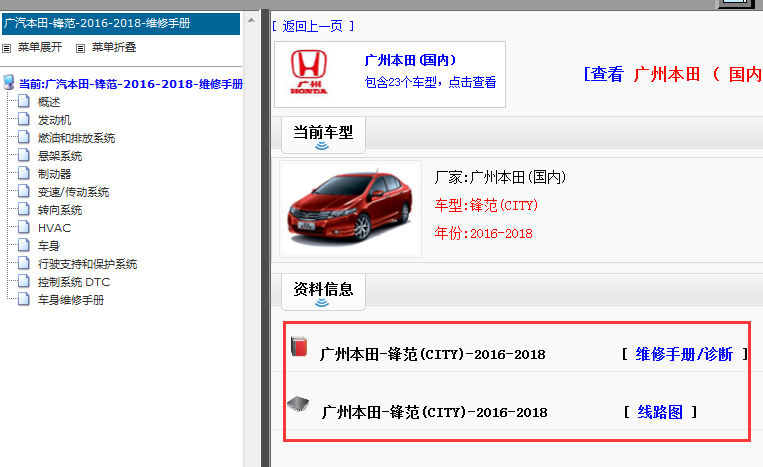
Task: Click the document icon next to 燃油和排放系统
Action: tap(24, 137)
